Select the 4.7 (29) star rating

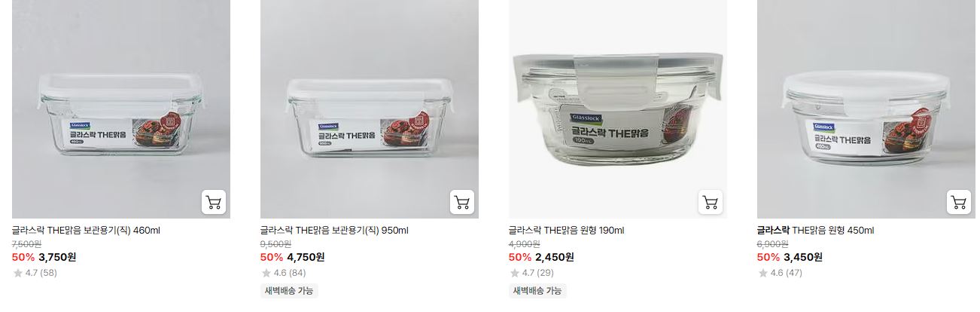pyautogui.click(x=531, y=273)
